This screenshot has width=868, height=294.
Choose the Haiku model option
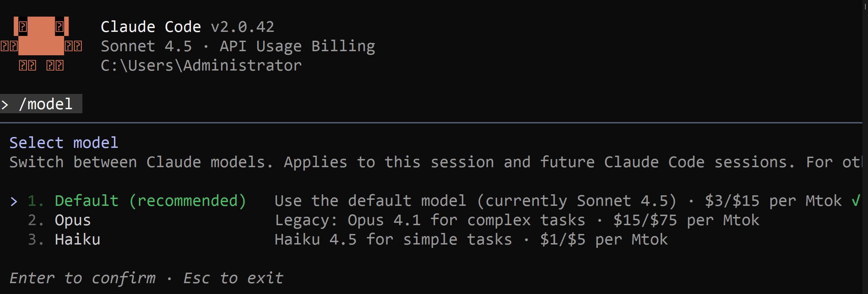coord(77,240)
